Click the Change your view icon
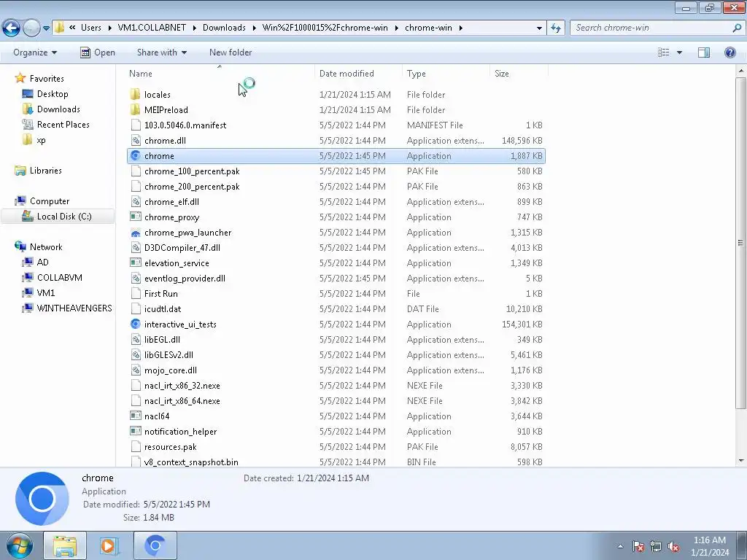Image resolution: width=747 pixels, height=560 pixels. point(664,52)
